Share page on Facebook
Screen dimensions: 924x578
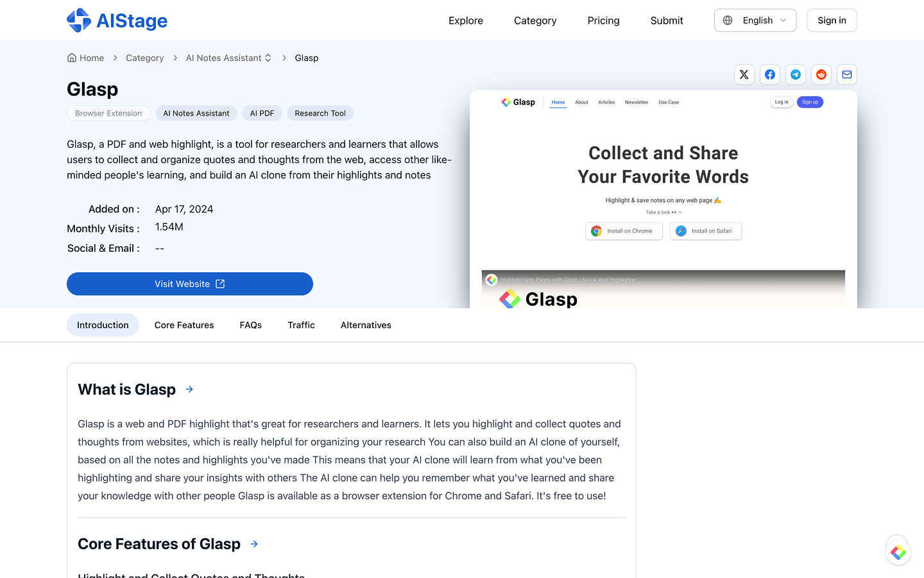tap(770, 74)
